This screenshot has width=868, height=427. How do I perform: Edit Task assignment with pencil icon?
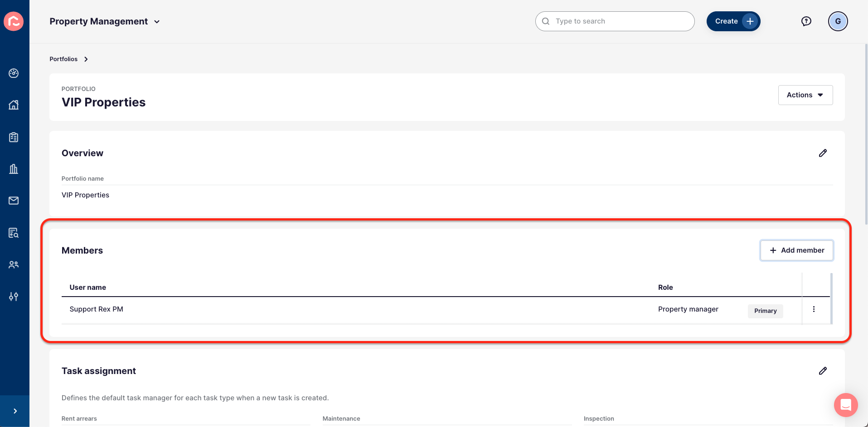pyautogui.click(x=823, y=371)
